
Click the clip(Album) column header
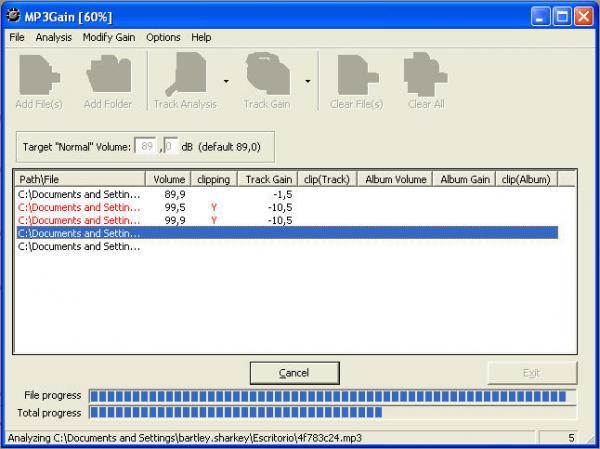pos(527,179)
